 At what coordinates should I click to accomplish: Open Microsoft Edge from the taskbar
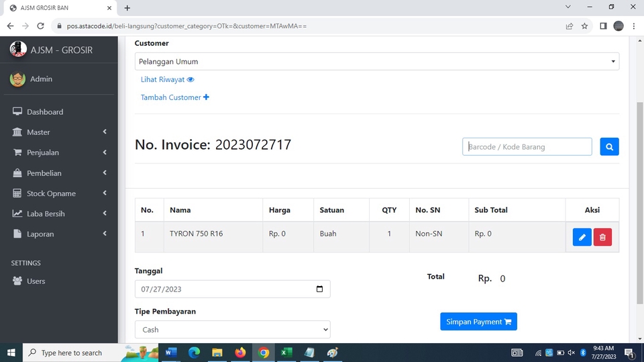[x=194, y=353]
